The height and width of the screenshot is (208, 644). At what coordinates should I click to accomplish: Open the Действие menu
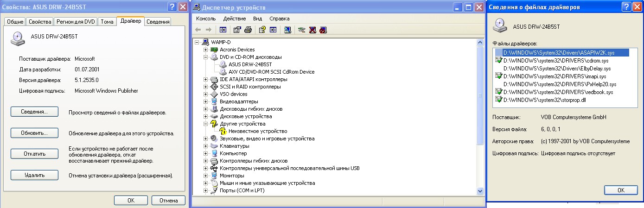[234, 19]
